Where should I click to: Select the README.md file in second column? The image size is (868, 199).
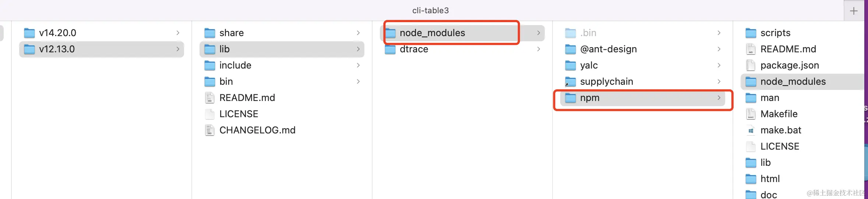pyautogui.click(x=247, y=98)
